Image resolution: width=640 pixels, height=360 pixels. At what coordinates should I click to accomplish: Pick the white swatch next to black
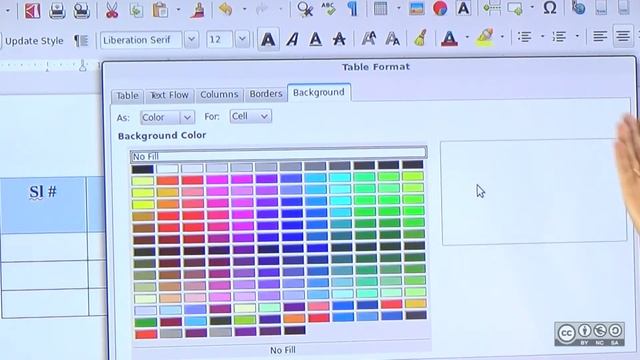[x=167, y=169]
